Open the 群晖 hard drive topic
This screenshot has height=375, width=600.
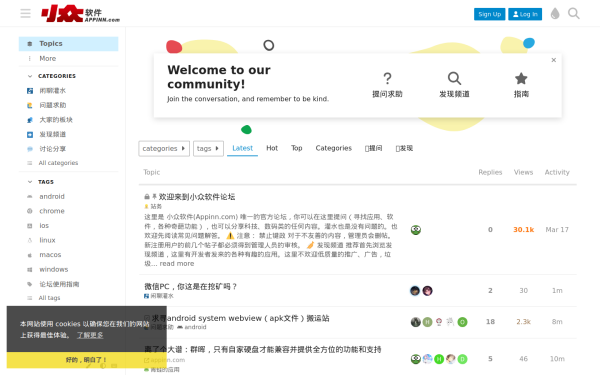coord(262,349)
